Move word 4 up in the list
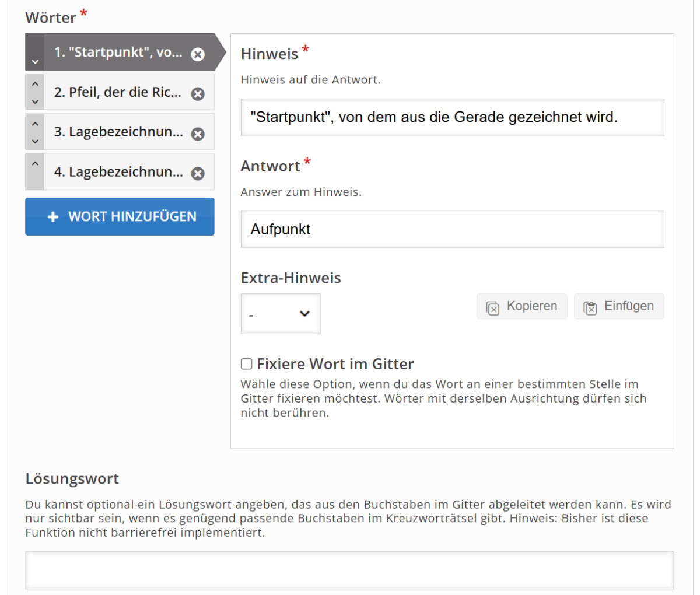 pos(35,164)
